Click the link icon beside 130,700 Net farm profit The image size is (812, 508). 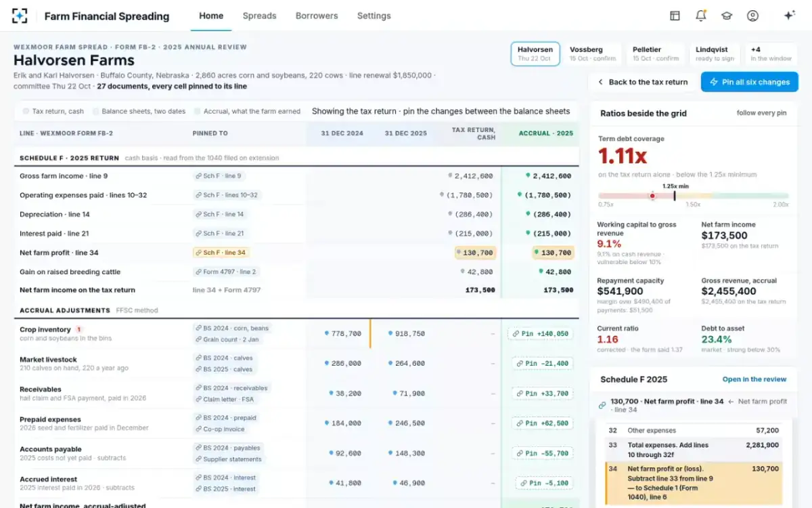click(602, 405)
